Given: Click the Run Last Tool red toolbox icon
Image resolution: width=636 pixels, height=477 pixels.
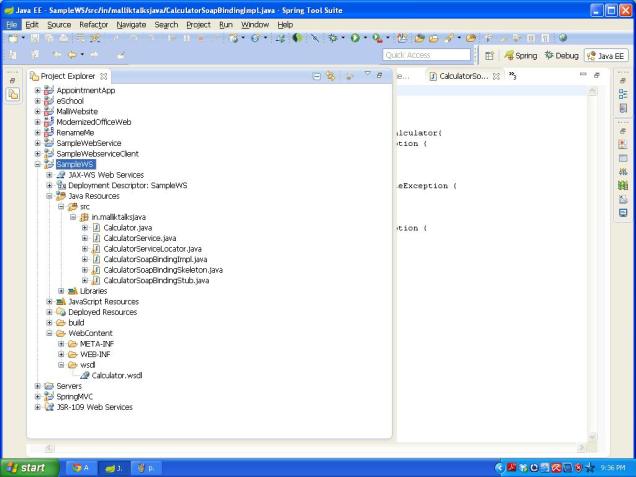Looking at the screenshot, I should click(377, 38).
